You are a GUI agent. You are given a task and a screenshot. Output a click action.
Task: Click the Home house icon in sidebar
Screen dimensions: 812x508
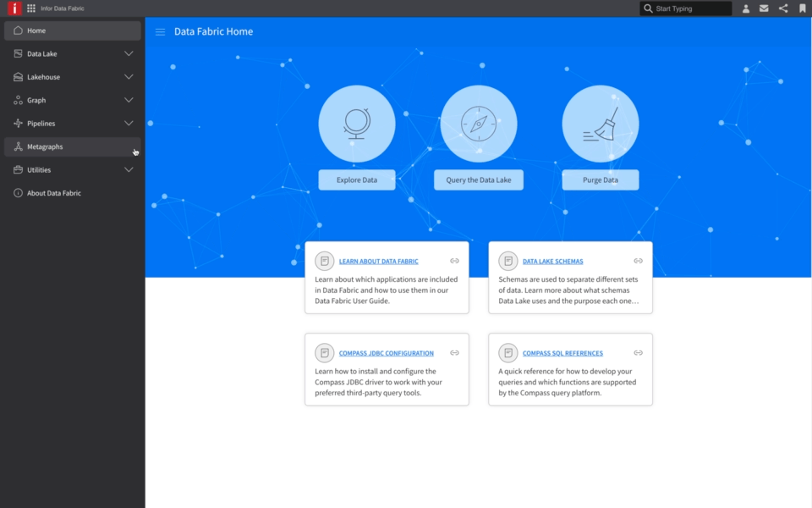pyautogui.click(x=18, y=30)
